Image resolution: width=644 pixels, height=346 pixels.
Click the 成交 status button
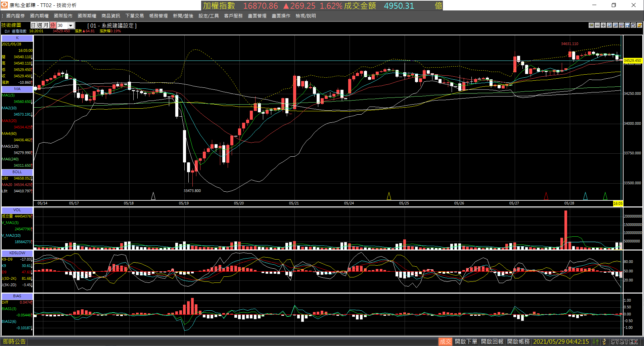(446, 342)
